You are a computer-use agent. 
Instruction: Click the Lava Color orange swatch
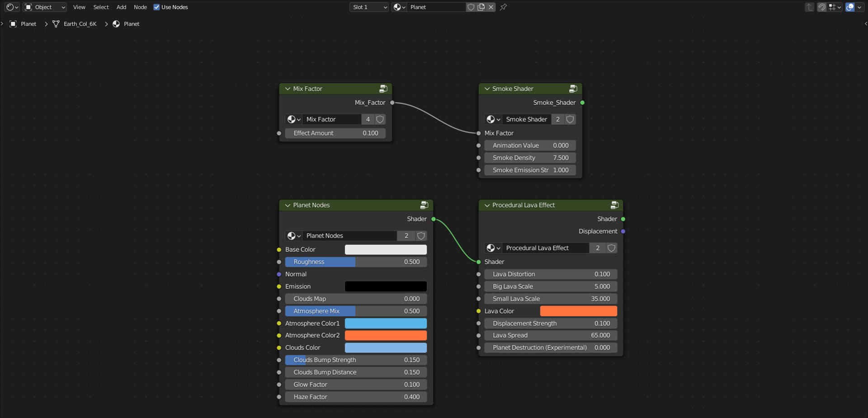tap(578, 311)
